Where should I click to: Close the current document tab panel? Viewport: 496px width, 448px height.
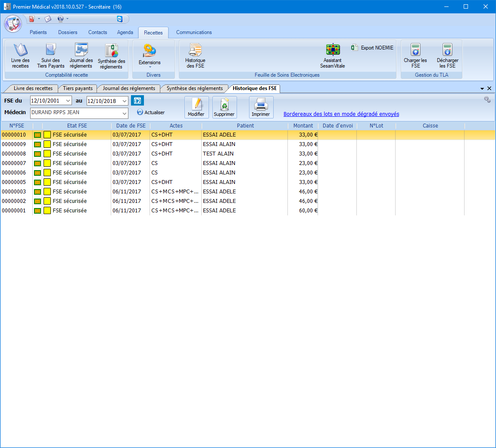coord(490,89)
